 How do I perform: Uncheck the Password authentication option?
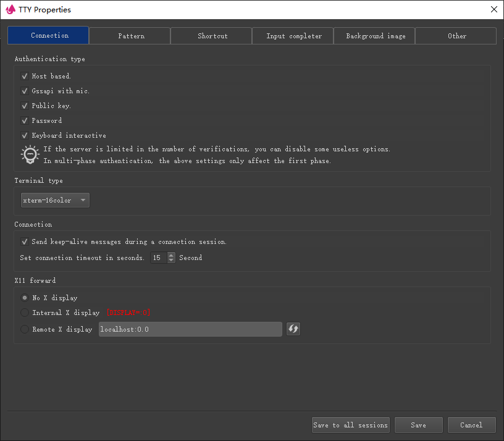coord(25,120)
